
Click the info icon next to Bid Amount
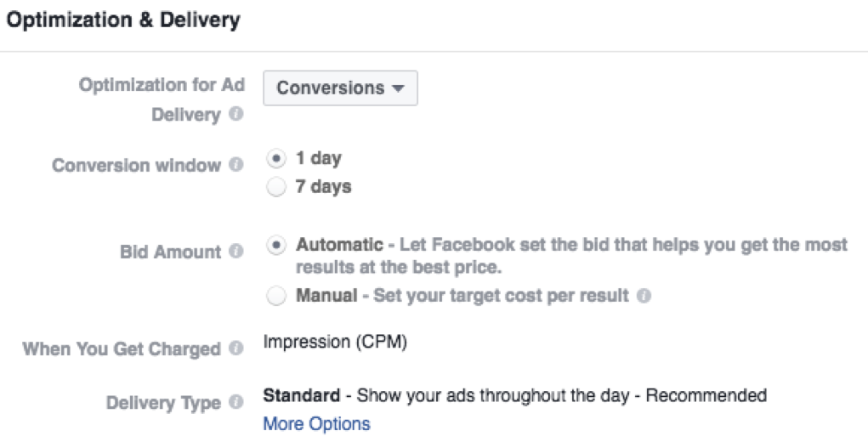point(236,251)
